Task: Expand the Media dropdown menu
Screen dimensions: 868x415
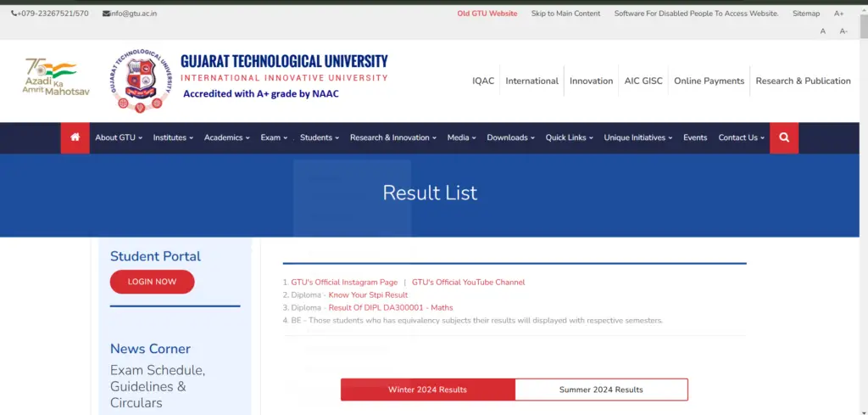Action: pos(462,137)
